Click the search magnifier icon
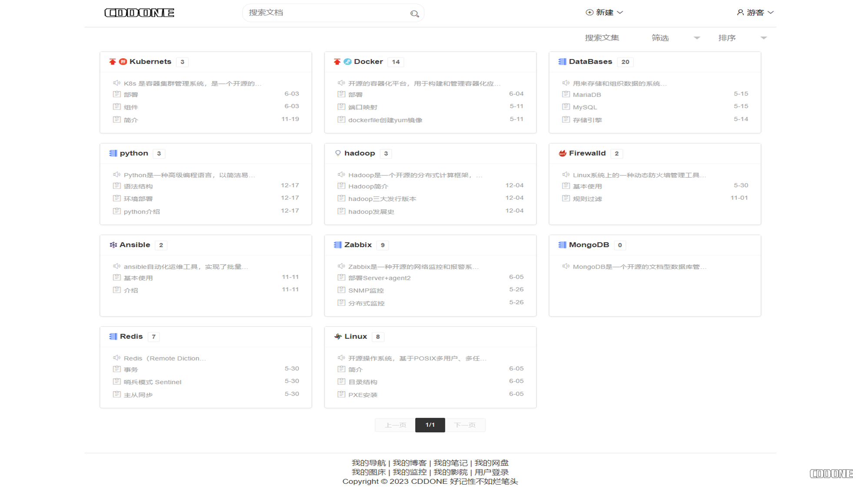Image resolution: width=868 pixels, height=489 pixels. [414, 14]
